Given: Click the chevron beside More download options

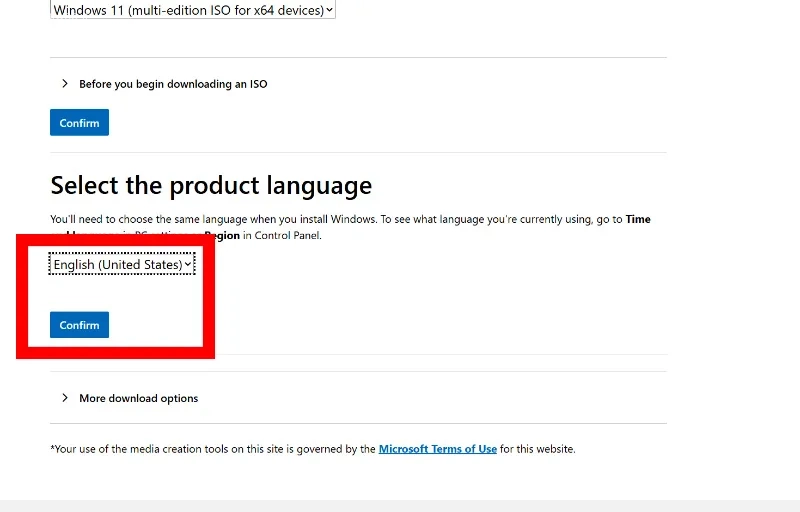Looking at the screenshot, I should tap(65, 398).
